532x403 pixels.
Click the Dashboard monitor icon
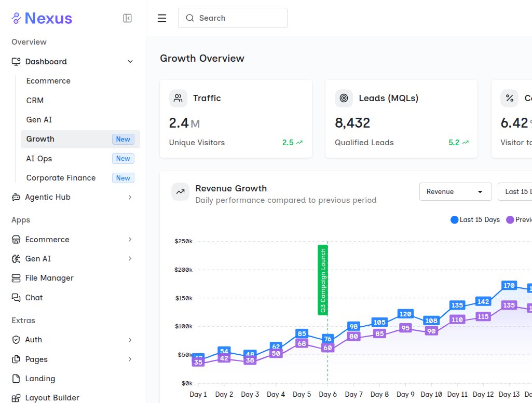pos(16,62)
